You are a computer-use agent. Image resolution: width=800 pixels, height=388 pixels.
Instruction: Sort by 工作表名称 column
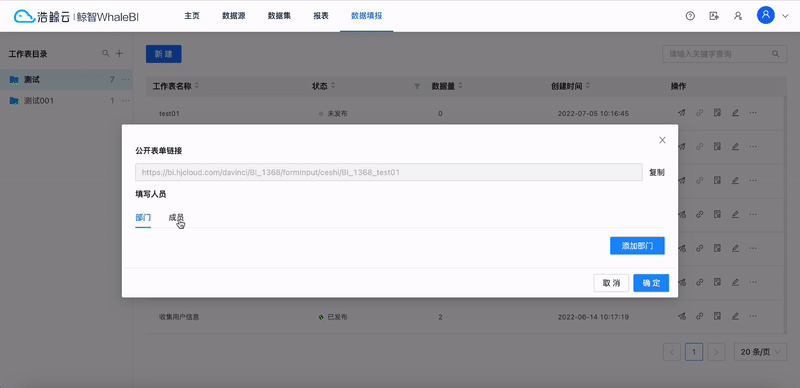pyautogui.click(x=197, y=86)
